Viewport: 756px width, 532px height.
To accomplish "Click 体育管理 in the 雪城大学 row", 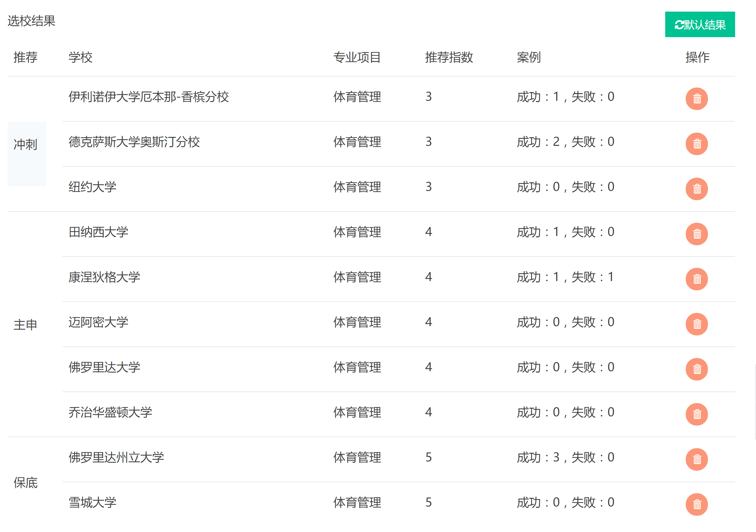I will 357,502.
